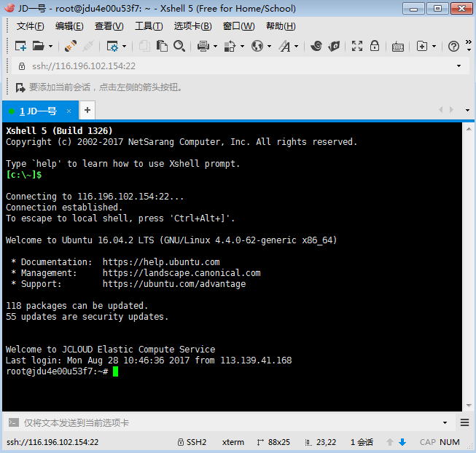Launch Xftp swirl icon in toolbar

point(316,46)
